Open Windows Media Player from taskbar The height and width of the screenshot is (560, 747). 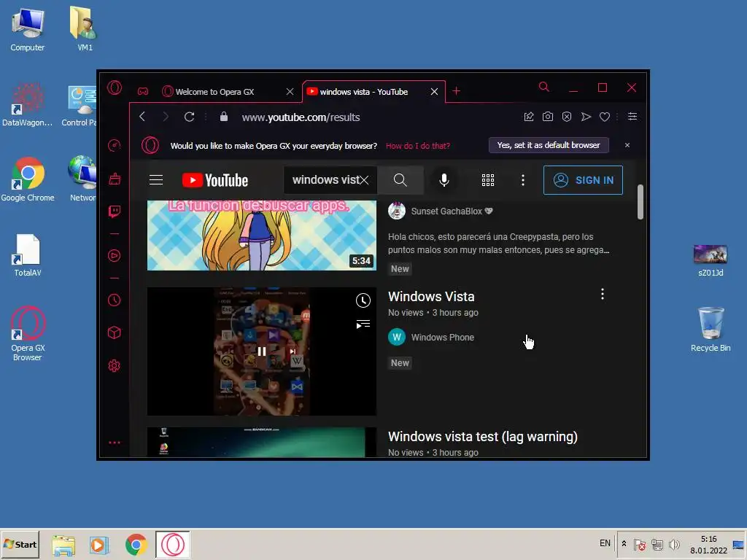(99, 544)
